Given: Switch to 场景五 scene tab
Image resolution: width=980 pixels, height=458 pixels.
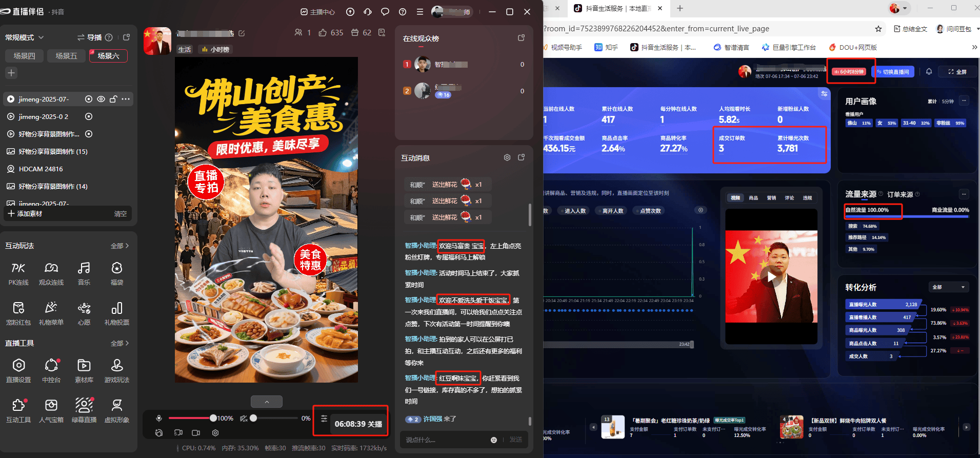Looking at the screenshot, I should 66,56.
